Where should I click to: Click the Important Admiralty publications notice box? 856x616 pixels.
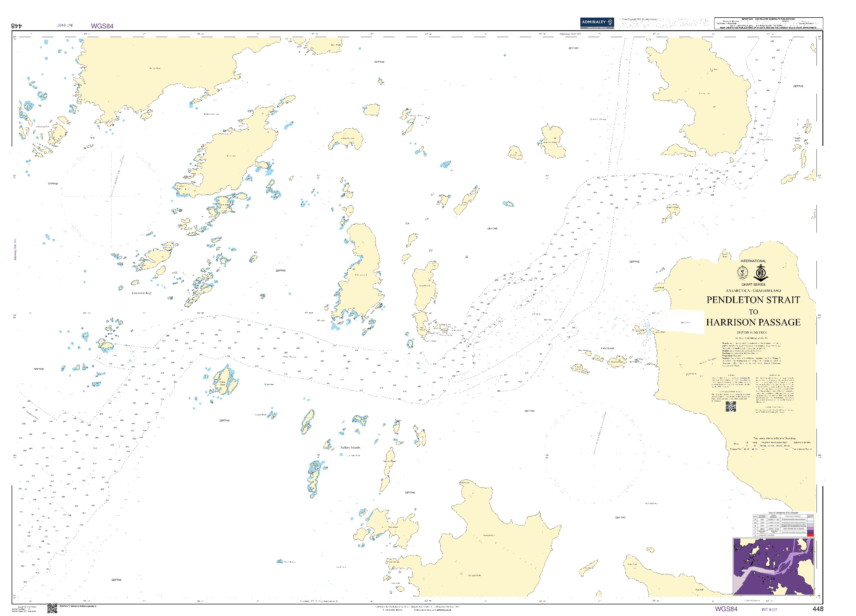point(768,24)
